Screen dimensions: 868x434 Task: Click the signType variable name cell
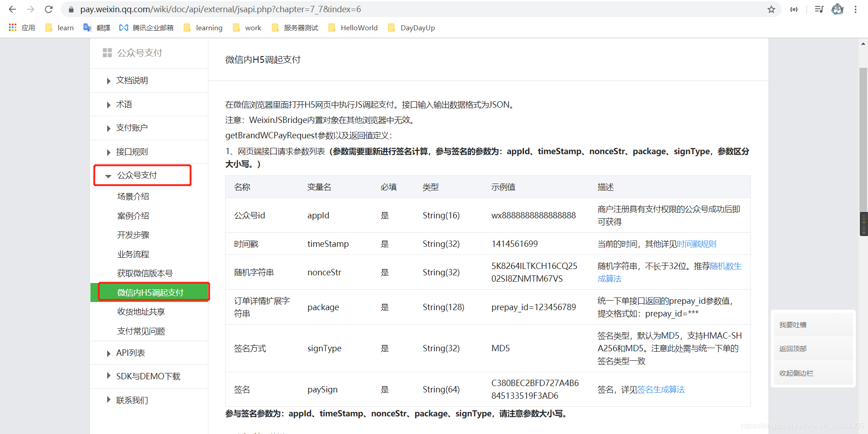coord(325,349)
